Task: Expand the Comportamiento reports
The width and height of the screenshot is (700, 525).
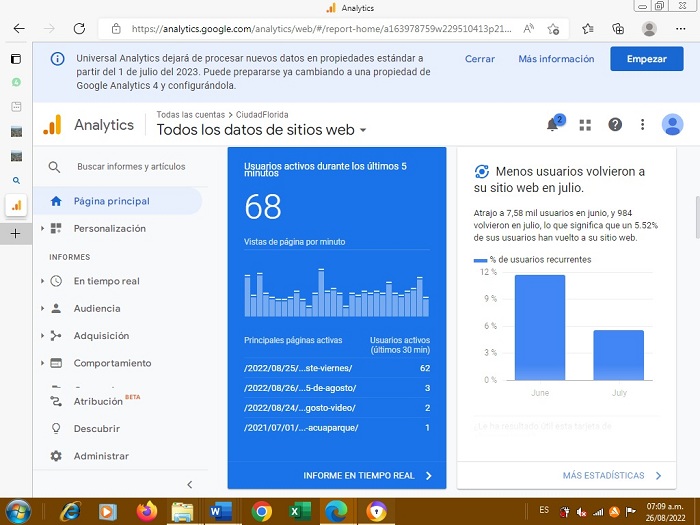Action: click(x=42, y=363)
